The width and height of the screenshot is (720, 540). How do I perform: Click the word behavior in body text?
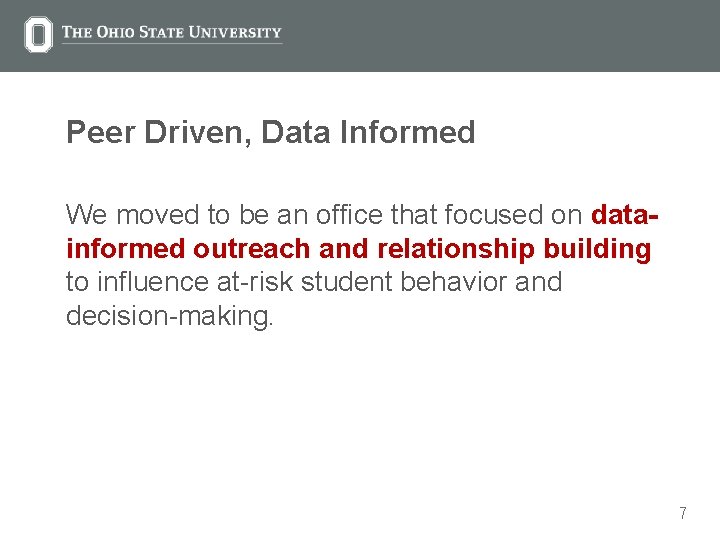[x=454, y=281]
